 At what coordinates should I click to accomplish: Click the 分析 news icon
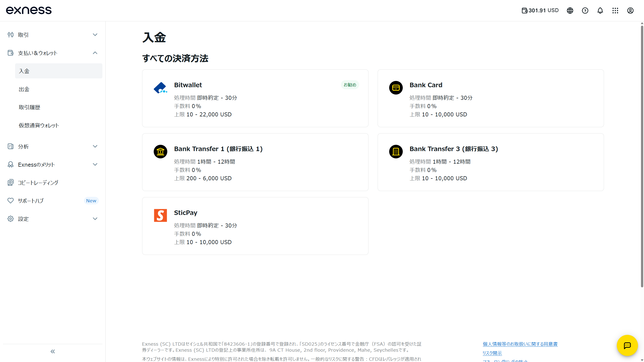point(11,146)
